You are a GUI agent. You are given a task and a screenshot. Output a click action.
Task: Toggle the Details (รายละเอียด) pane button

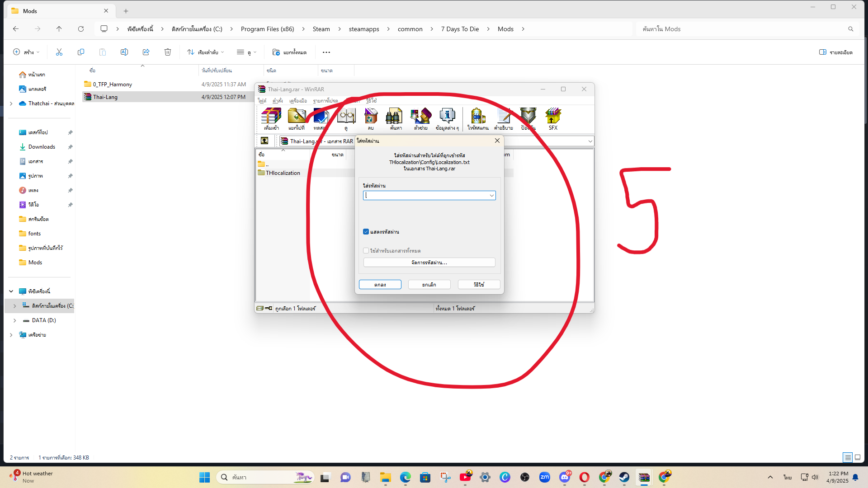pyautogui.click(x=836, y=52)
